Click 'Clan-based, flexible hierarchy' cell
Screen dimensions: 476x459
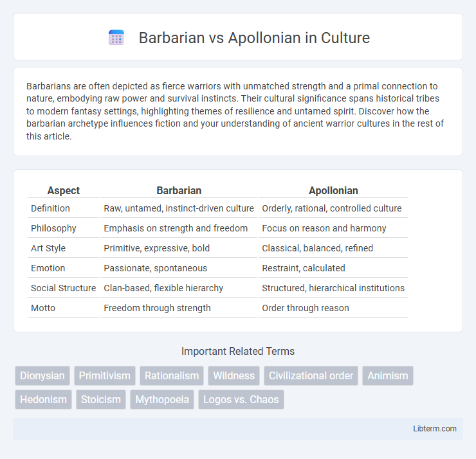179,288
